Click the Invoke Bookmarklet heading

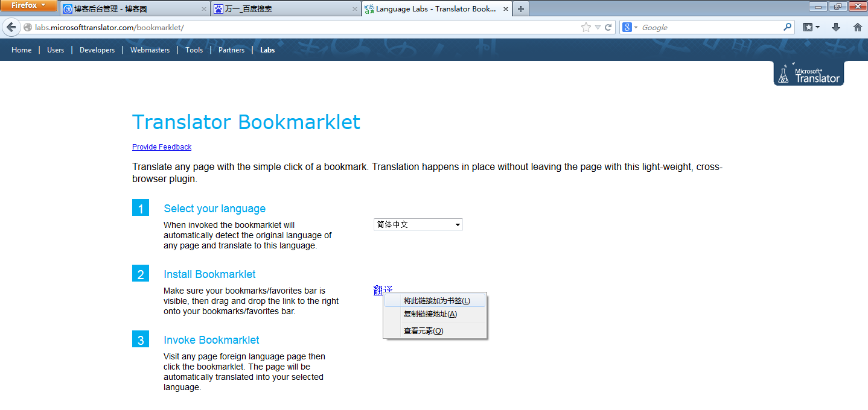[x=212, y=340]
